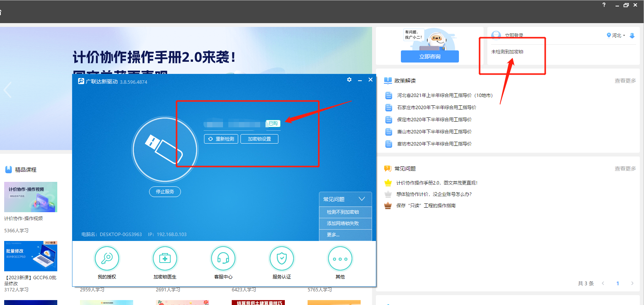This screenshot has height=305, width=644.
Task: Select 更多... help item
Action: (346, 235)
